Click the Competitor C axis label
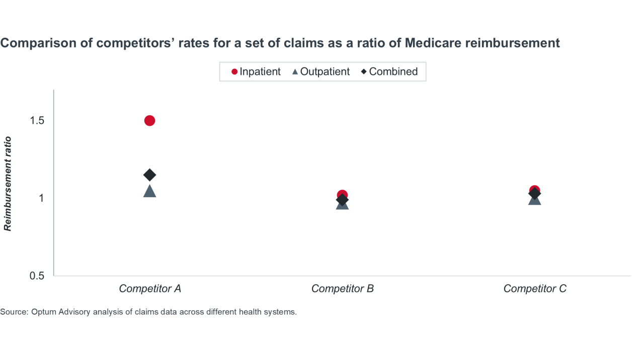 coord(535,289)
